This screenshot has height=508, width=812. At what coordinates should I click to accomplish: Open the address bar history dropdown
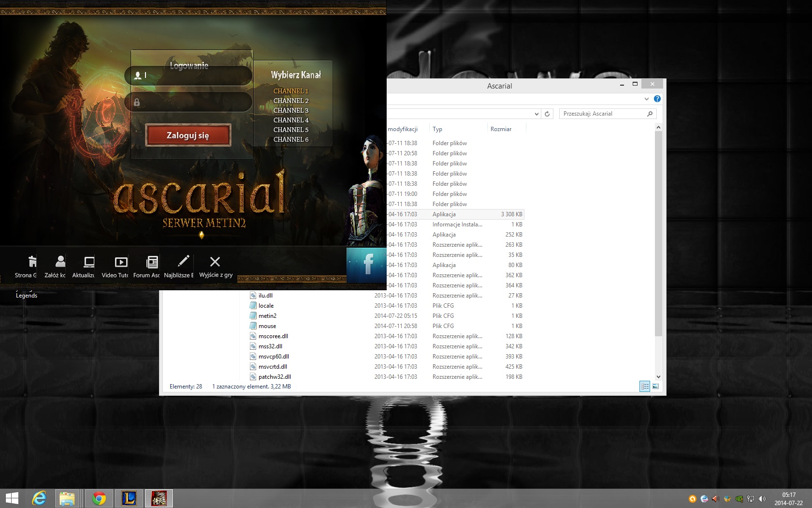click(536, 114)
